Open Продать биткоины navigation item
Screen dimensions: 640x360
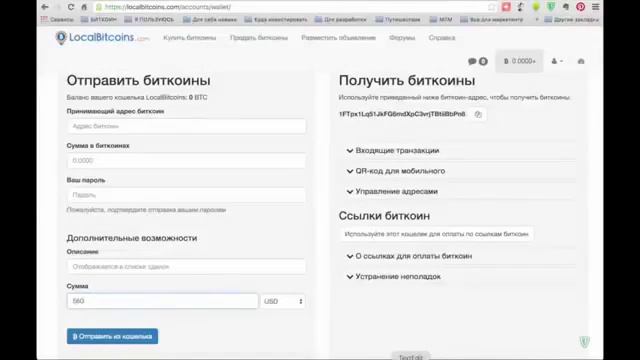(259, 38)
